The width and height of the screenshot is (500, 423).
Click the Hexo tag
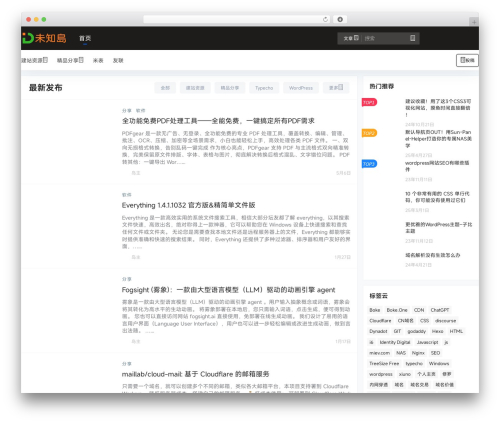437,331
